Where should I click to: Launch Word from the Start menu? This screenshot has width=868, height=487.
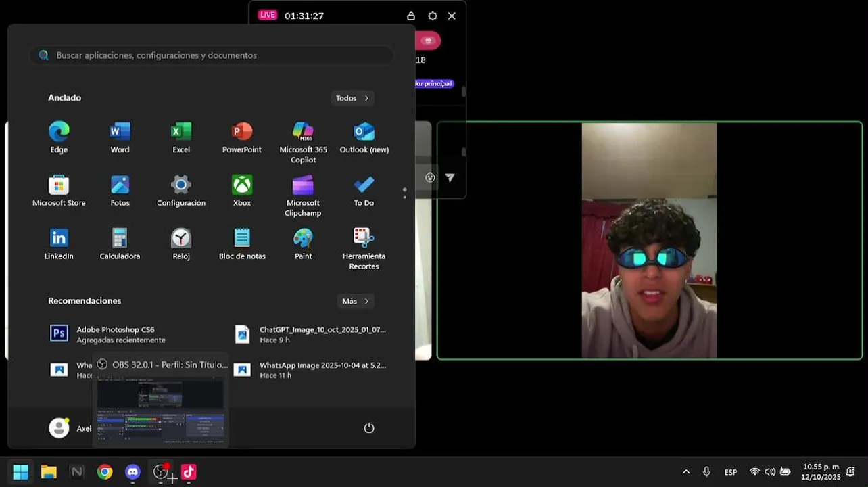click(120, 138)
